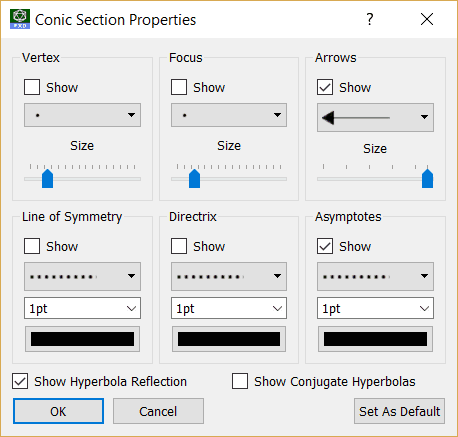458x437 pixels.
Task: Open the Asymptotes color swatch
Action: pyautogui.click(x=375, y=339)
